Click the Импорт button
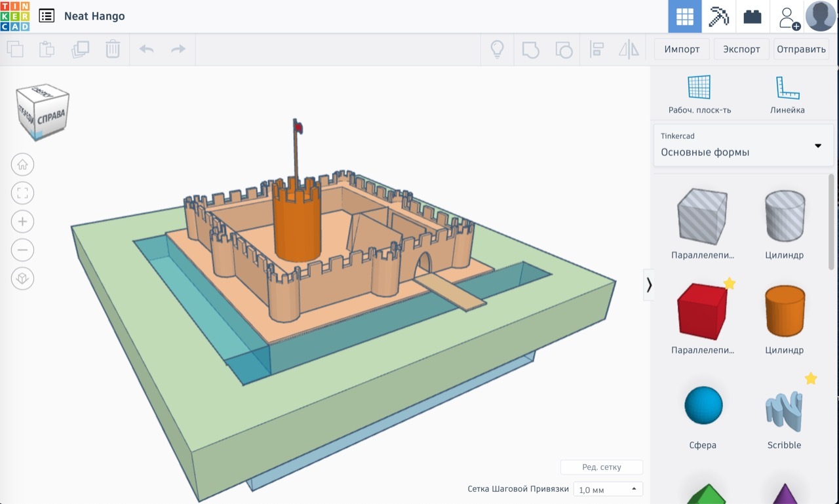Image resolution: width=839 pixels, height=504 pixels. (682, 49)
